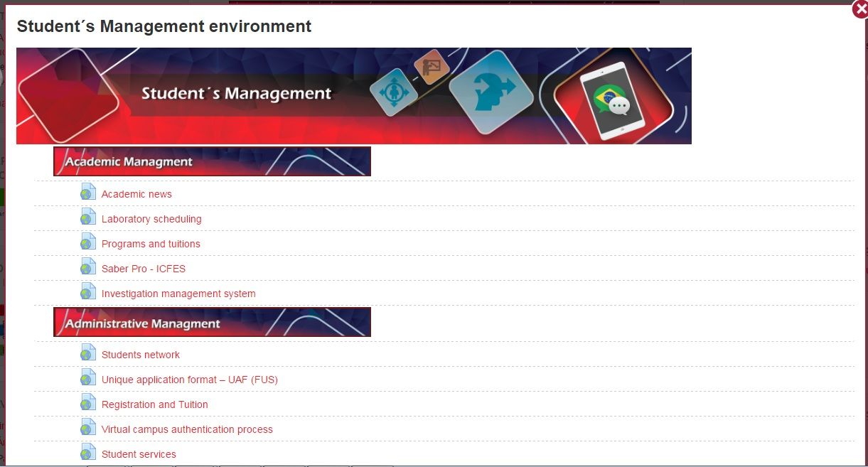Click the page icon beside Students network

88,353
